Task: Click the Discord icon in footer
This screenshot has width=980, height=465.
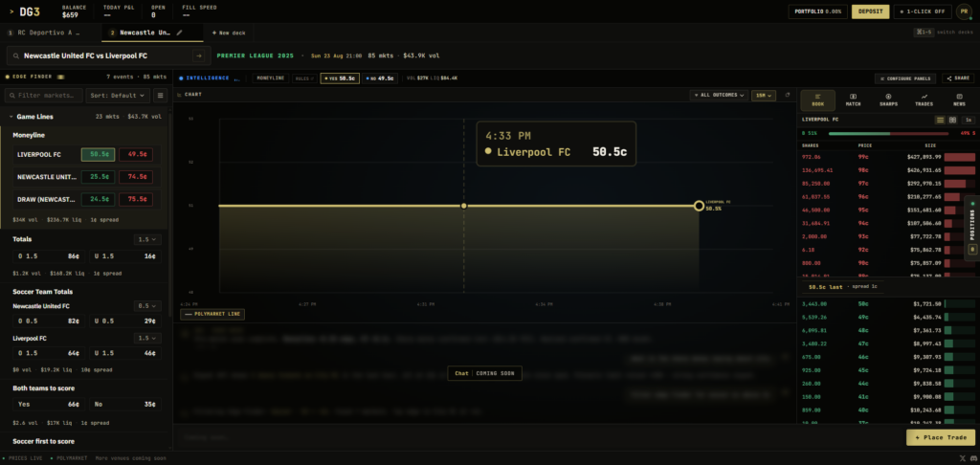Action: click(x=972, y=458)
